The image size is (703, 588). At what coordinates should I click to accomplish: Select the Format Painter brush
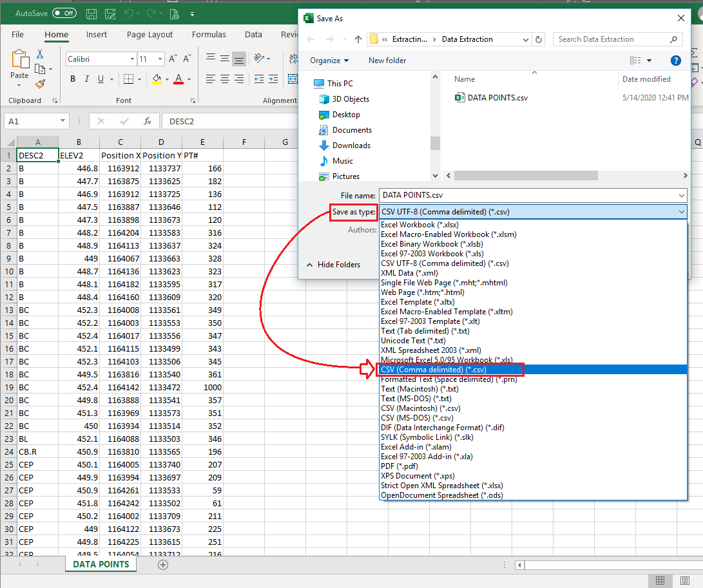point(40,84)
